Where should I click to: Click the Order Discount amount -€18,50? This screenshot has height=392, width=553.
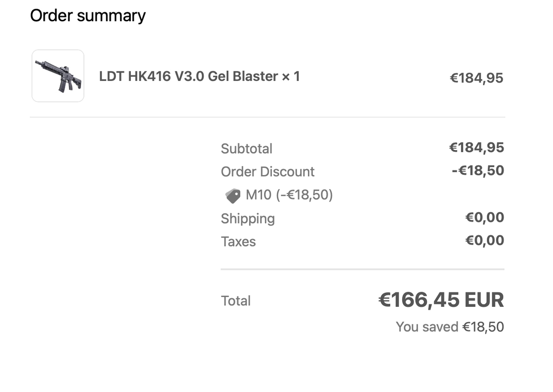click(477, 171)
